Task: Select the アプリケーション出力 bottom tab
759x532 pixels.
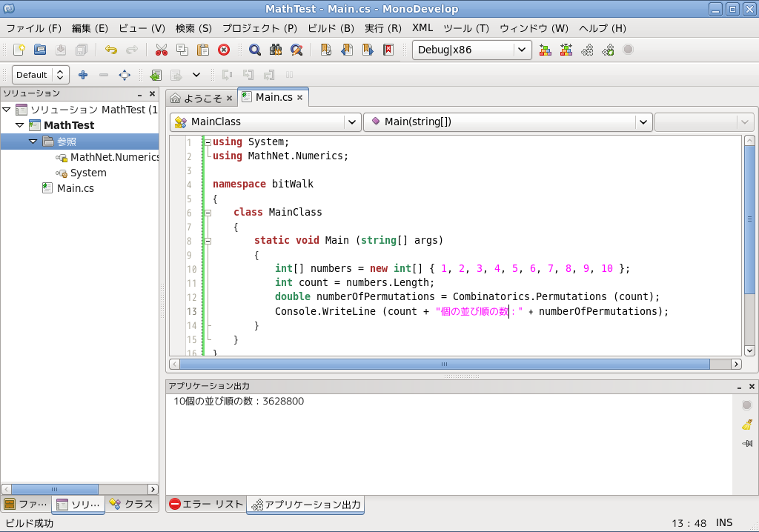Action: [305, 505]
